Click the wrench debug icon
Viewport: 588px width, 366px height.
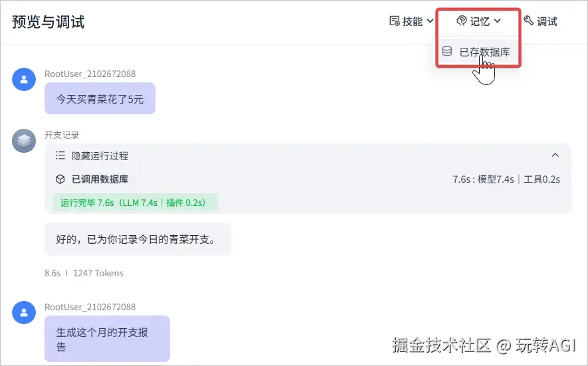pos(529,21)
